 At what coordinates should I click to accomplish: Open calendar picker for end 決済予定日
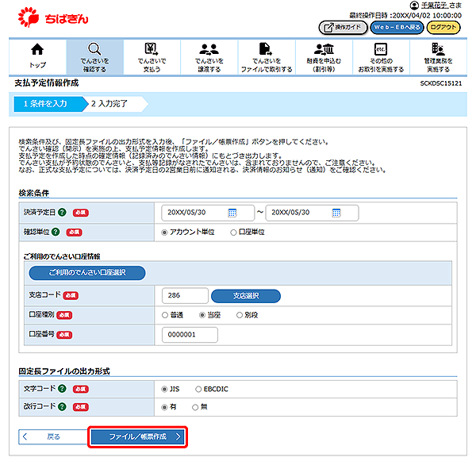(336, 213)
